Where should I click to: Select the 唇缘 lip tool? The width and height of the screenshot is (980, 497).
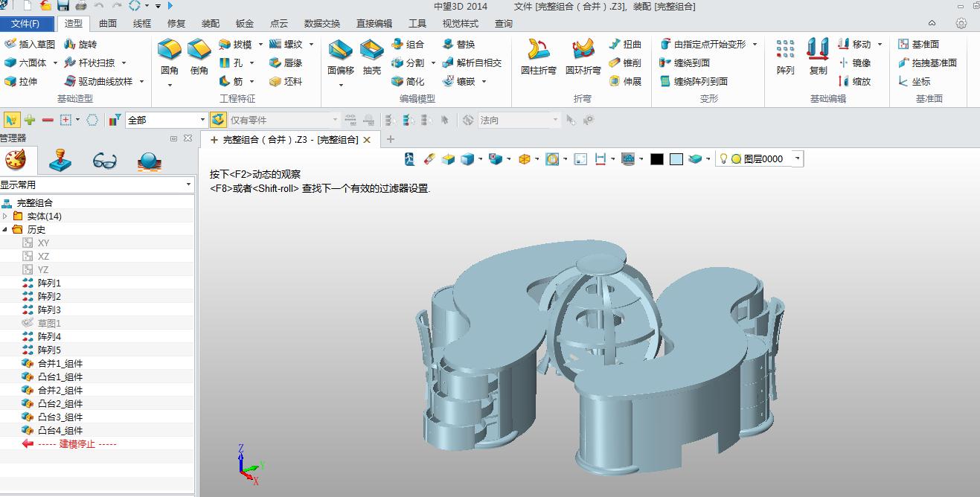[x=286, y=63]
